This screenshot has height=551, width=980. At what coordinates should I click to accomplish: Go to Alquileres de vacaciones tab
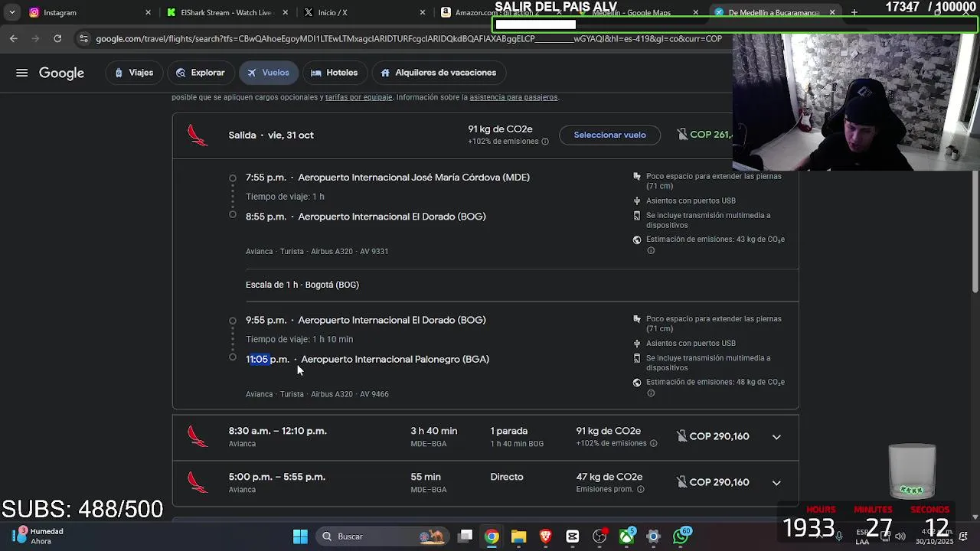coord(439,73)
